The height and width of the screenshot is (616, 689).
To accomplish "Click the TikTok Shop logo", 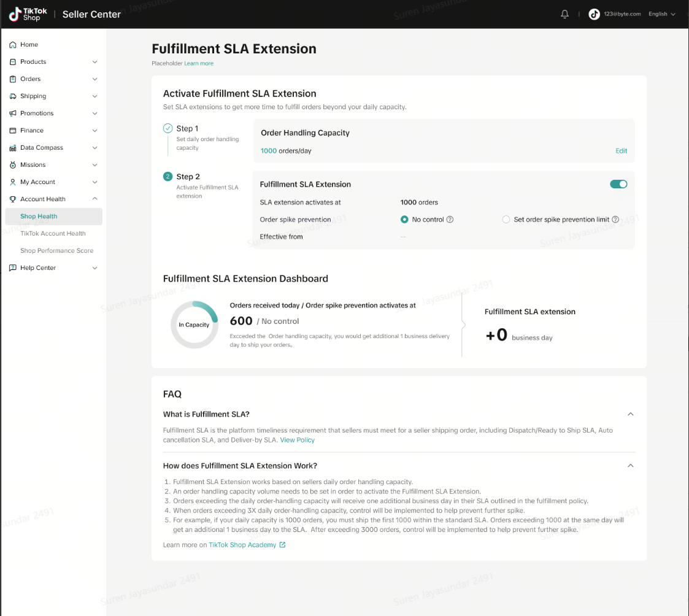I will point(28,14).
